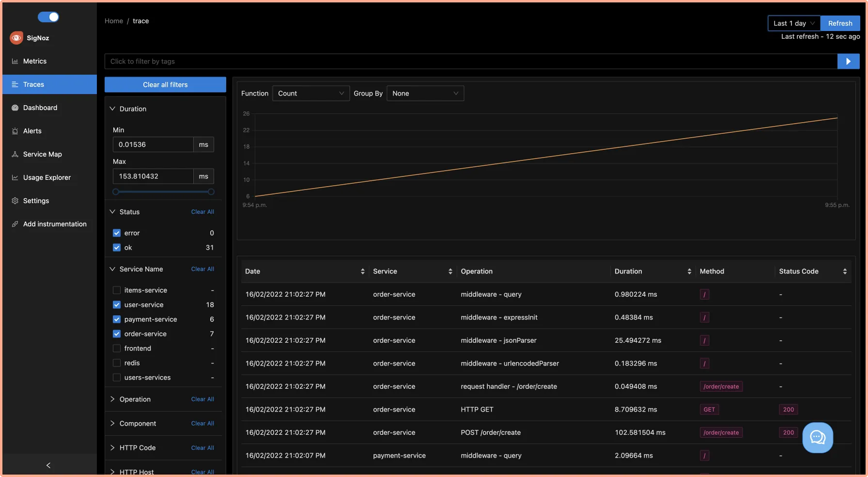Image resolution: width=868 pixels, height=477 pixels.
Task: Sort table by Service column arrows
Action: (x=450, y=271)
